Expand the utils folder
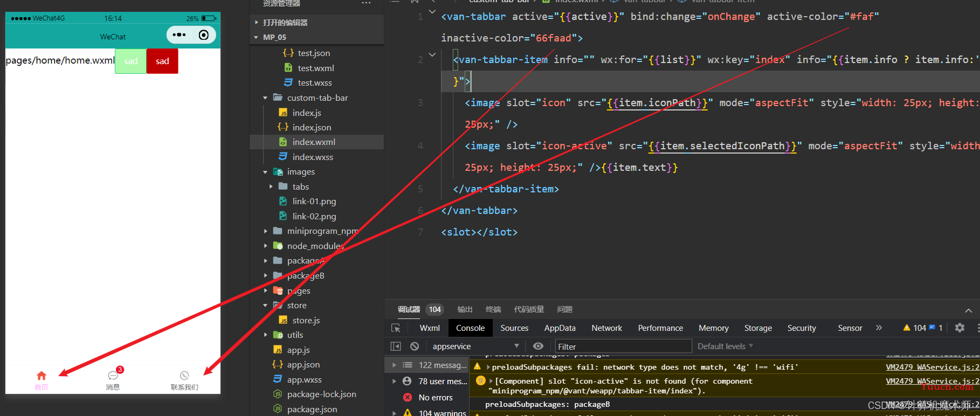This screenshot has height=416, width=980. 265,335
